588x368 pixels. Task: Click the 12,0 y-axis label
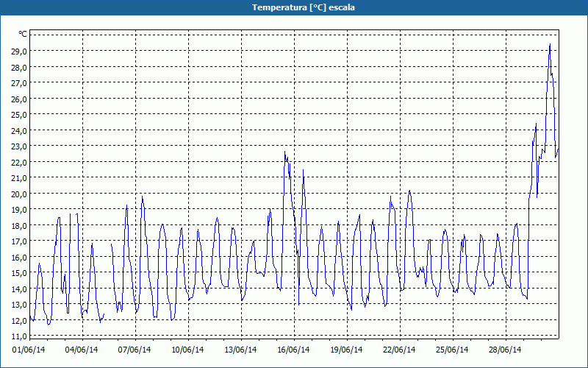pyautogui.click(x=19, y=321)
